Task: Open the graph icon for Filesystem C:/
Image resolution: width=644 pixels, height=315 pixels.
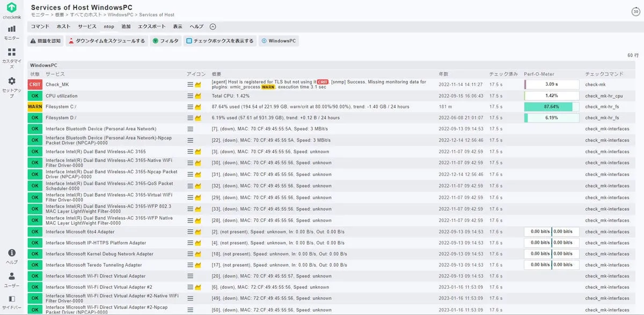Action: 198,107
